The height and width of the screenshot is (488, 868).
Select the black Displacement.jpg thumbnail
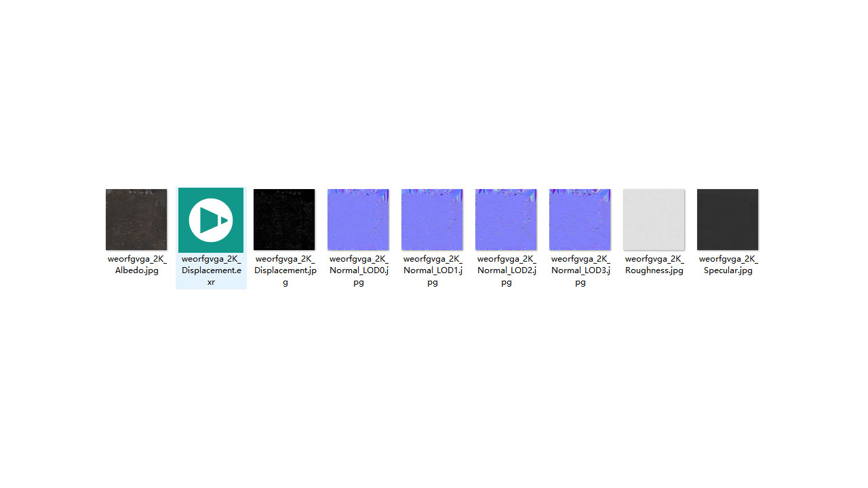tap(284, 220)
